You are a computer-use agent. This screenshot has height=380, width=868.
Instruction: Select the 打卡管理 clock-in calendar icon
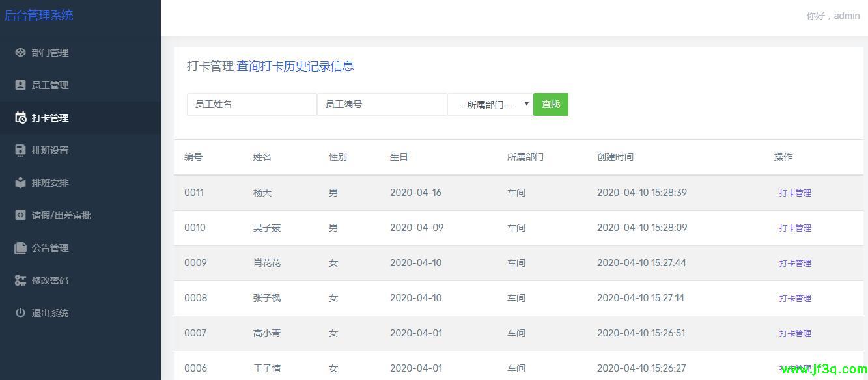point(20,118)
